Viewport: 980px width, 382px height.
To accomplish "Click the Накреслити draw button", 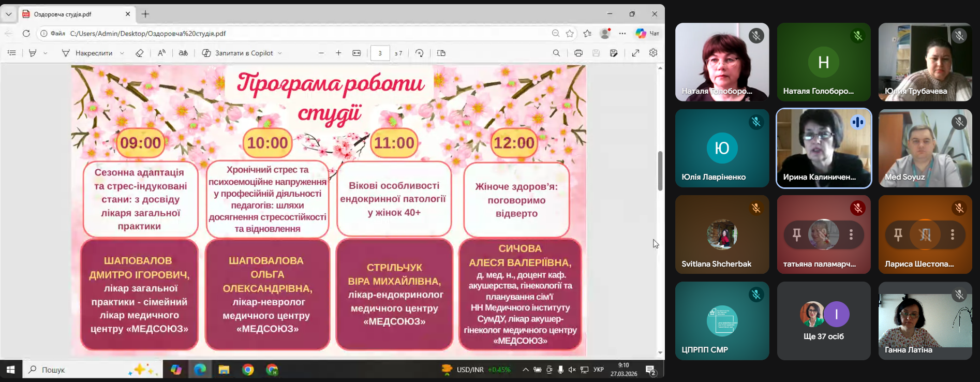I will pos(87,53).
